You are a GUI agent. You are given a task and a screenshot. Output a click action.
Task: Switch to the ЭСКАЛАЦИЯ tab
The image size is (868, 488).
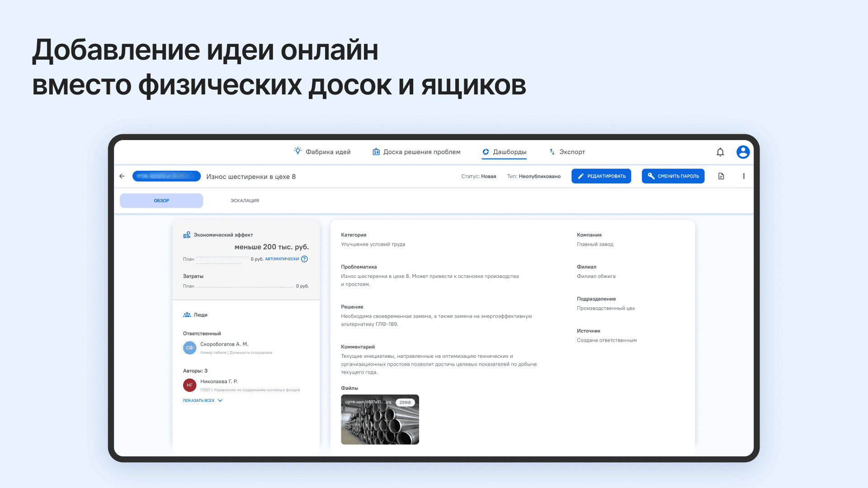click(245, 201)
